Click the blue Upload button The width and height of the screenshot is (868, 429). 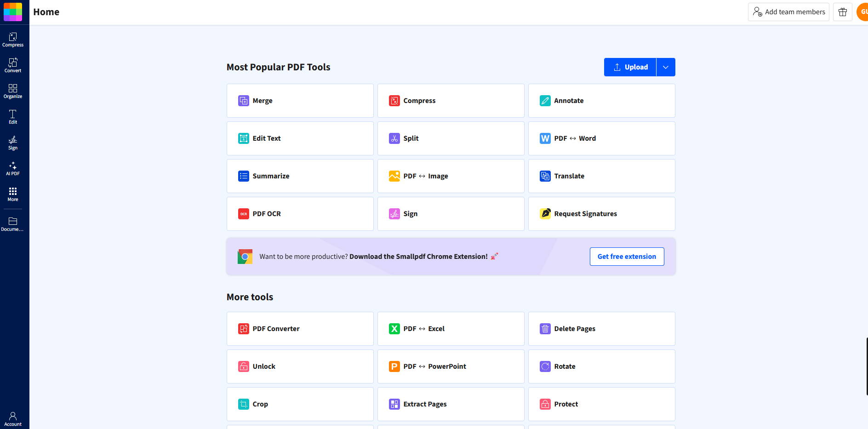pyautogui.click(x=630, y=67)
